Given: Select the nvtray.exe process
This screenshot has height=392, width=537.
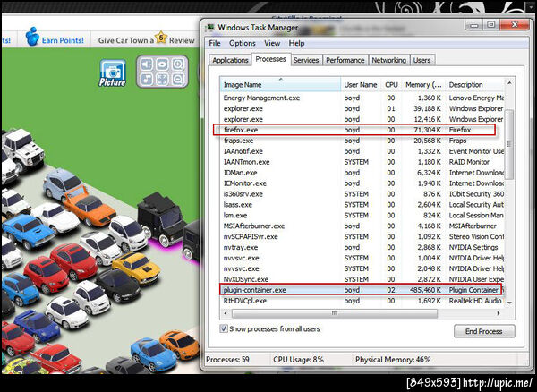Looking at the screenshot, I should (x=362, y=247).
